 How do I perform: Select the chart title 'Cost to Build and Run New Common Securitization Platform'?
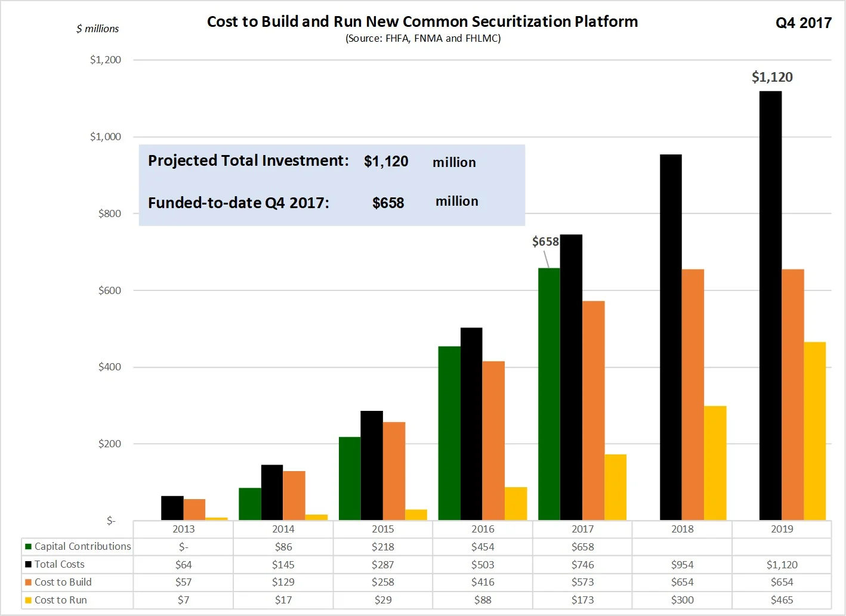pyautogui.click(x=422, y=21)
